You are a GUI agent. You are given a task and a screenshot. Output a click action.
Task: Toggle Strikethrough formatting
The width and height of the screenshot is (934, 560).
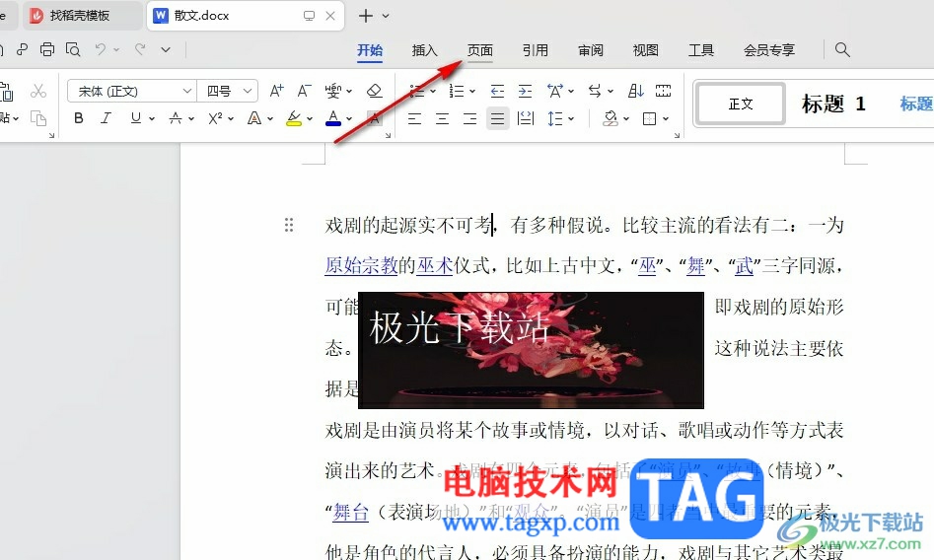[176, 118]
